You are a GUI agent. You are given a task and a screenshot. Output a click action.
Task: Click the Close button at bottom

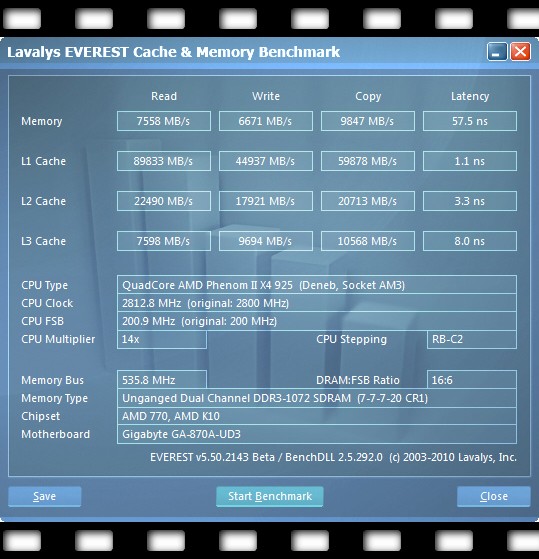pos(494,496)
